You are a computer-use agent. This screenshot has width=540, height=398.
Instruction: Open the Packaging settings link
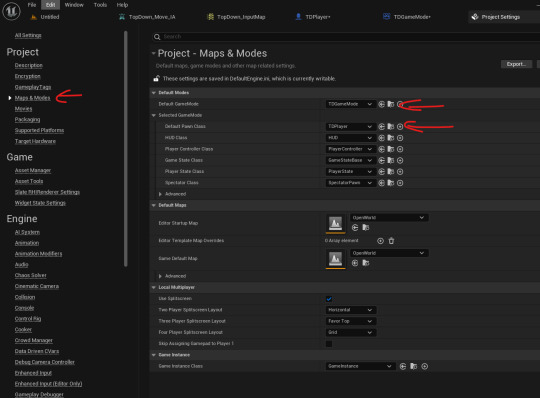point(27,119)
